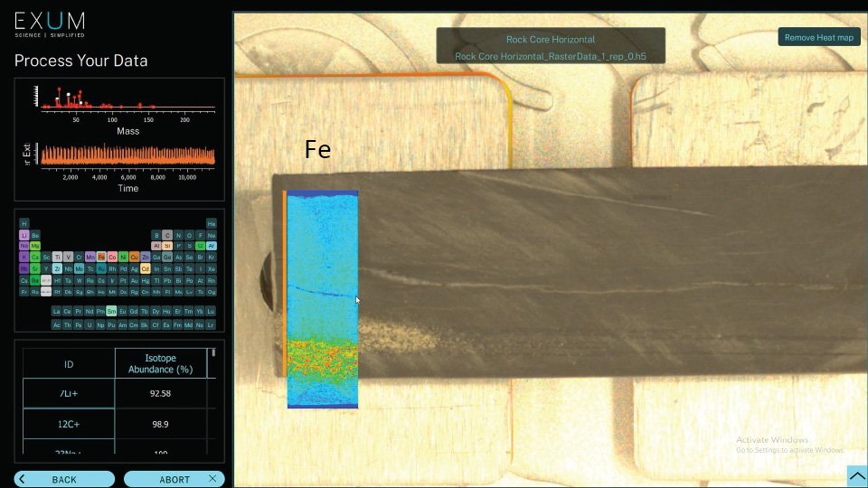Pick the Zr element tile

point(57,268)
